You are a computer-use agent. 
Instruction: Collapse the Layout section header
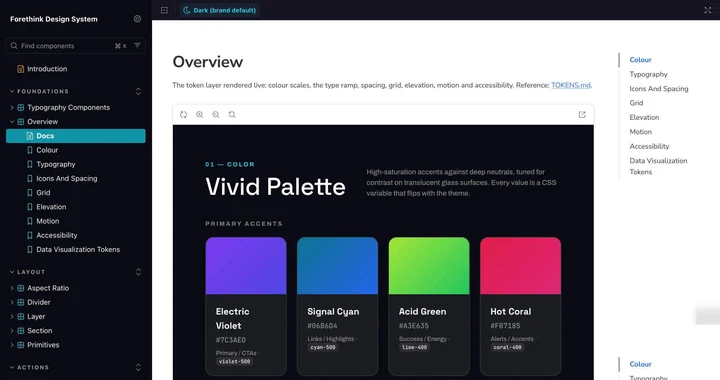pyautogui.click(x=28, y=272)
